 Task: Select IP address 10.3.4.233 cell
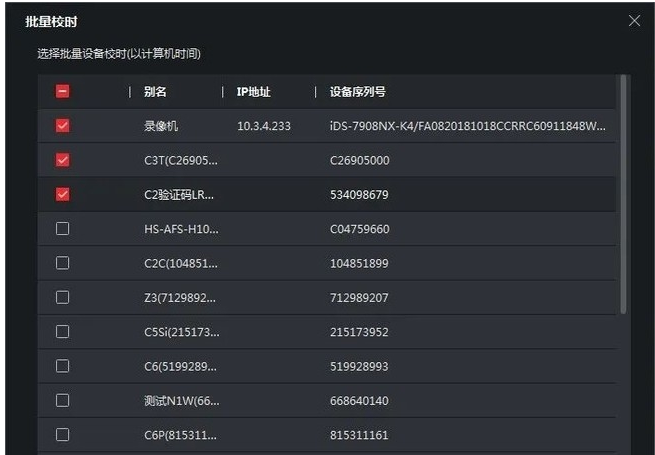tap(264, 126)
